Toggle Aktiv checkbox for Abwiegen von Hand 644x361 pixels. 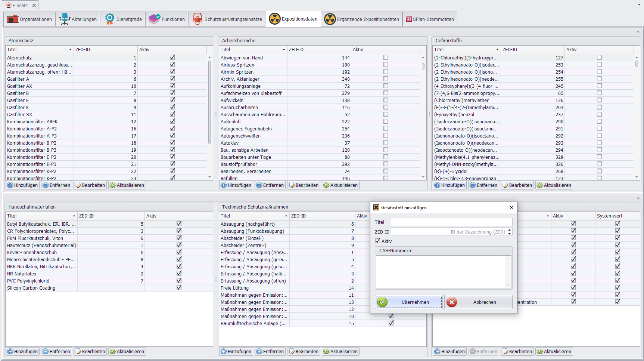386,58
